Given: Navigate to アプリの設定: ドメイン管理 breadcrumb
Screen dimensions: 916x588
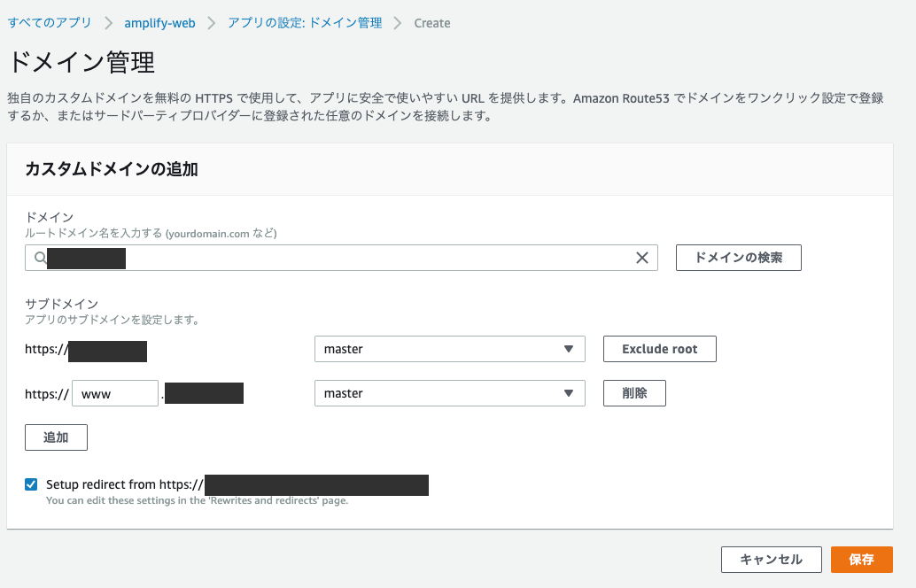Looking at the screenshot, I should coord(305,23).
